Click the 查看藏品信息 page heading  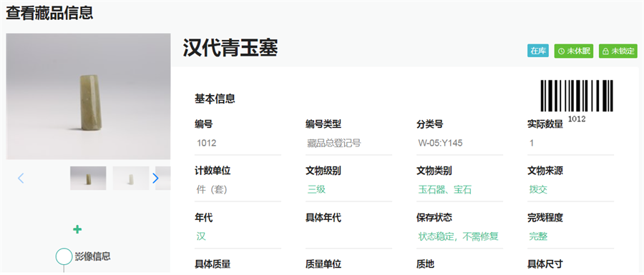click(49, 13)
